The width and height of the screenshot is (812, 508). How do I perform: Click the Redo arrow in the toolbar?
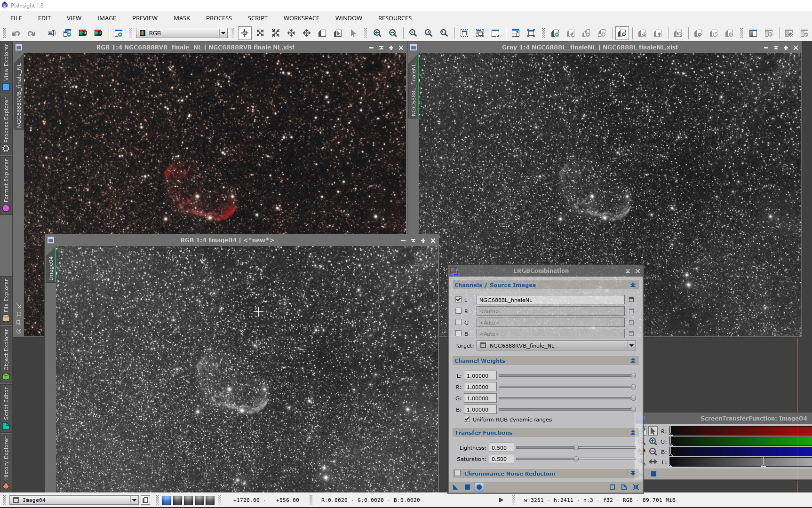click(32, 33)
